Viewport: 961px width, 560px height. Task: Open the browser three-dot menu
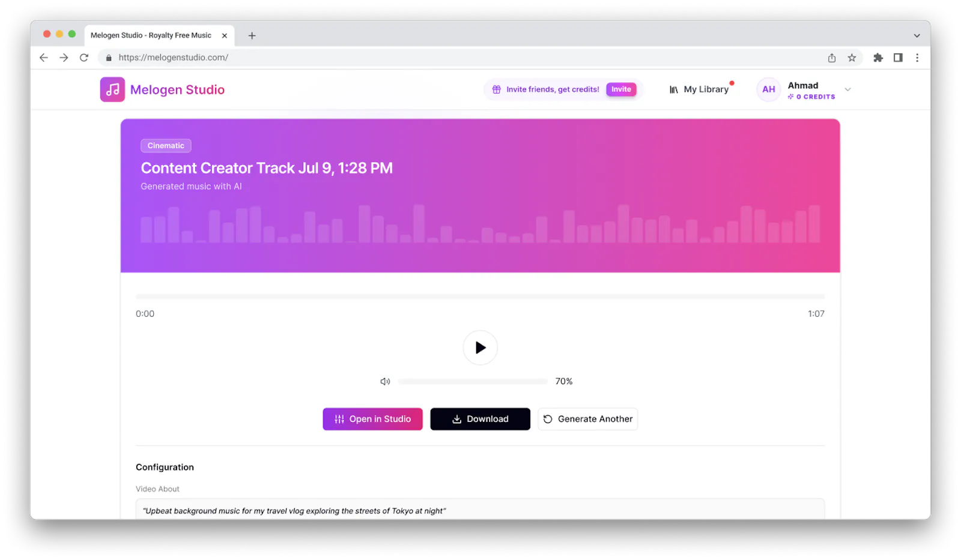(917, 58)
